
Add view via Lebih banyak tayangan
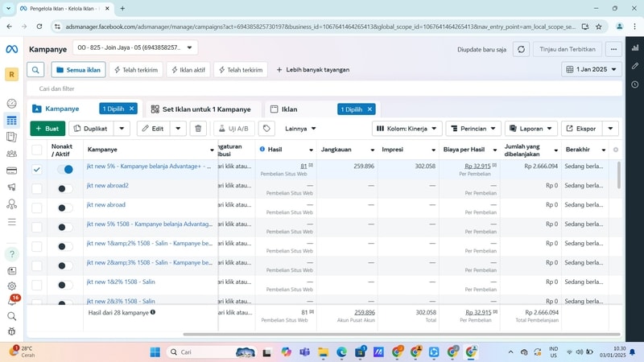coord(312,70)
